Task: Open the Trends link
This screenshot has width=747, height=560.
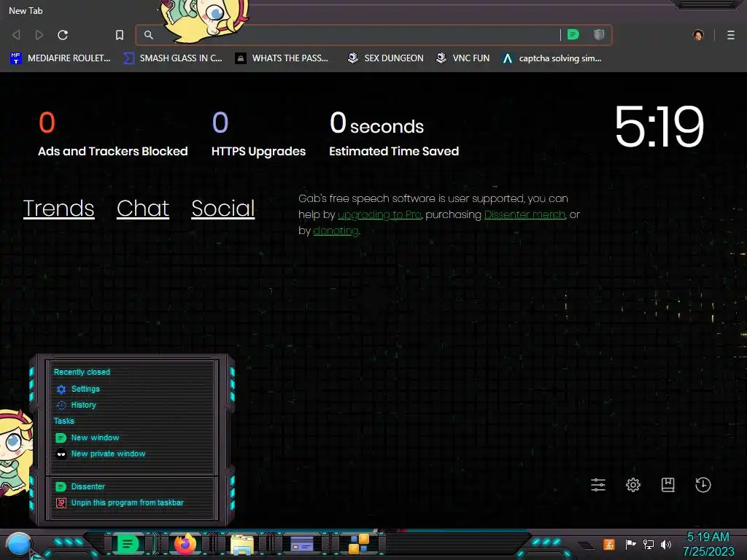Action: pyautogui.click(x=58, y=208)
